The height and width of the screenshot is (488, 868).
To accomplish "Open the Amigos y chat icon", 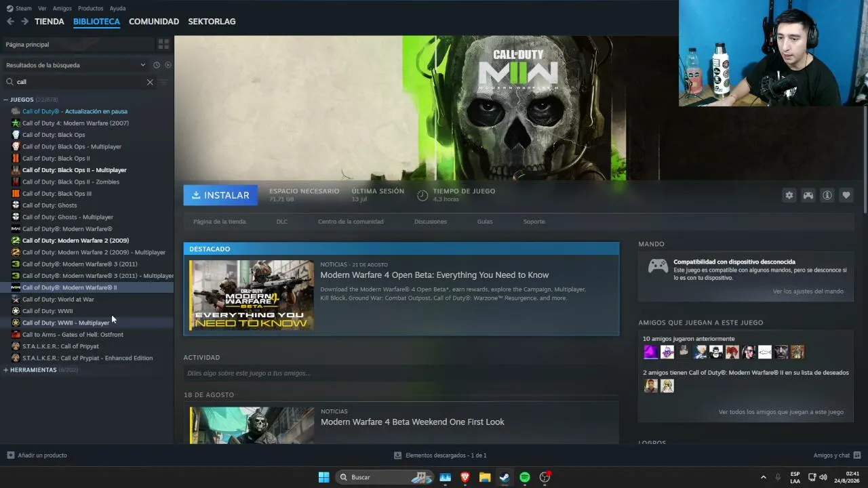I will click(857, 455).
